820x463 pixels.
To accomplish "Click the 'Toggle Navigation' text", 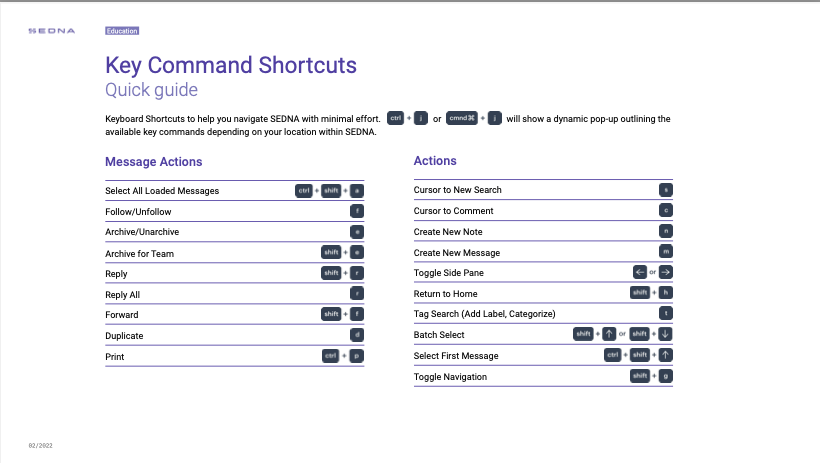I will click(x=450, y=377).
